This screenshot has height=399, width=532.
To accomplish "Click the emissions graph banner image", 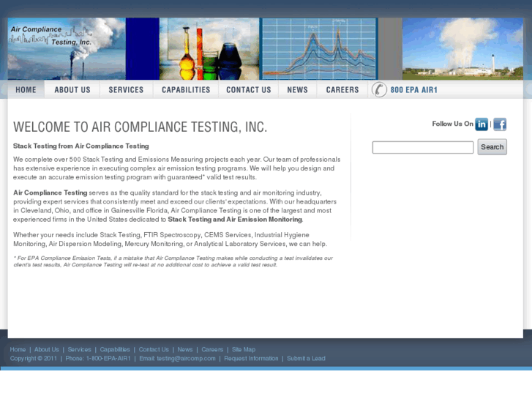I will [319, 49].
